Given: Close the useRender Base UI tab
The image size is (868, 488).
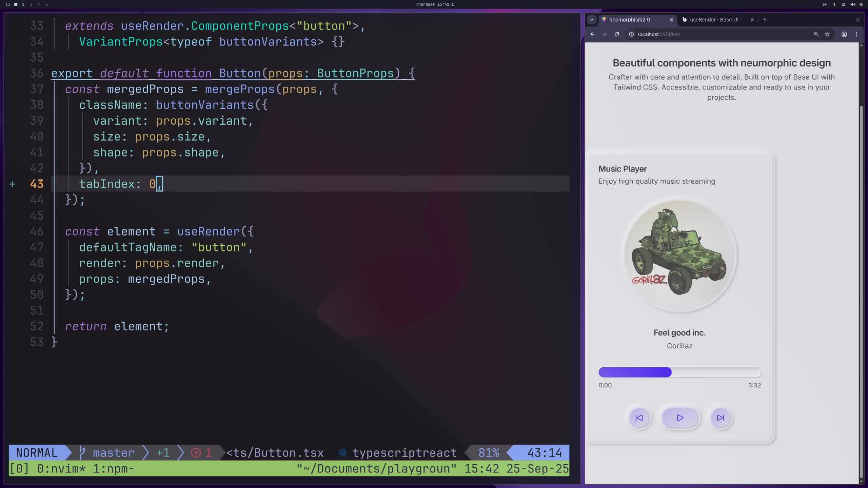Looking at the screenshot, I should pyautogui.click(x=752, y=20).
